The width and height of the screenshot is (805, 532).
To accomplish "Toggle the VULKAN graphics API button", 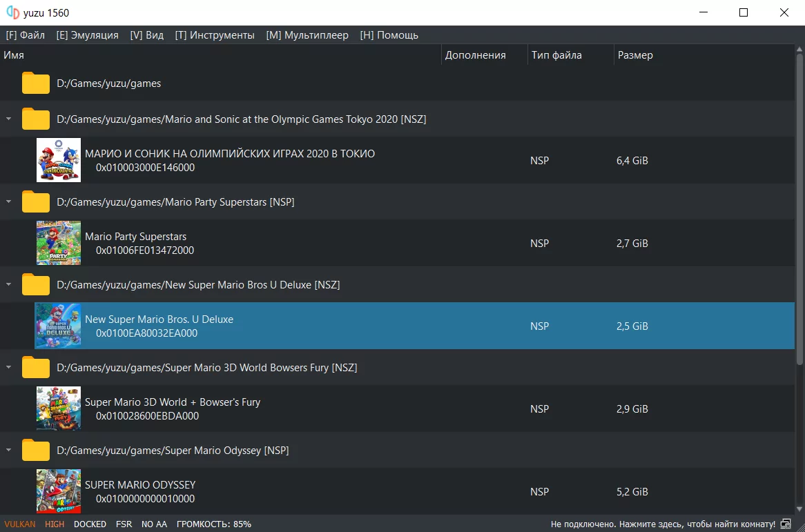I will 20,524.
